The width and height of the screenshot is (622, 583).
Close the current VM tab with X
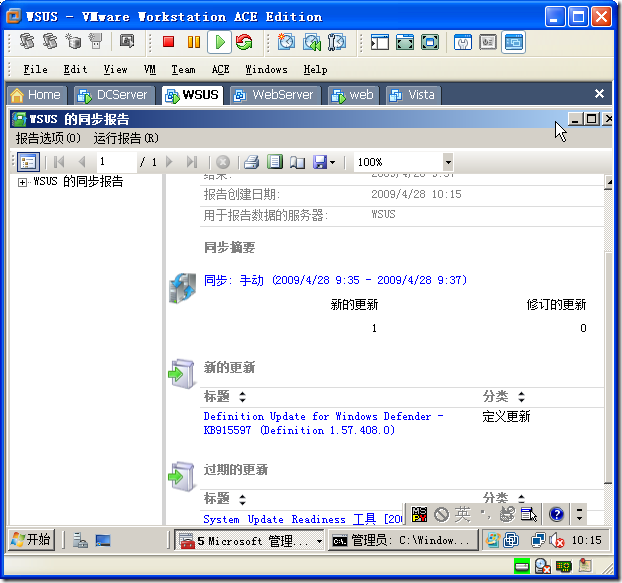click(599, 94)
